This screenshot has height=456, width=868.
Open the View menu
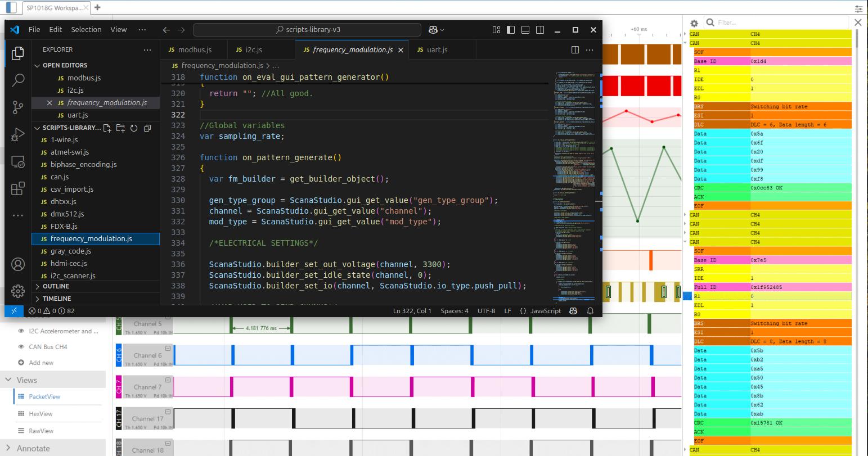(118, 29)
